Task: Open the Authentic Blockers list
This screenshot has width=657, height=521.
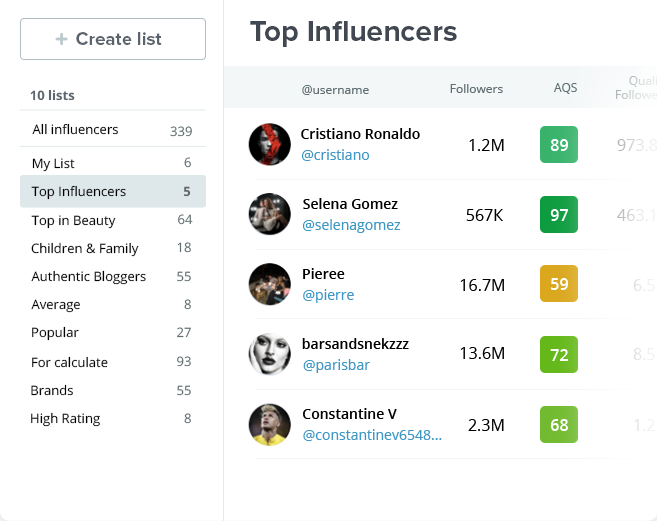Action: tap(88, 276)
